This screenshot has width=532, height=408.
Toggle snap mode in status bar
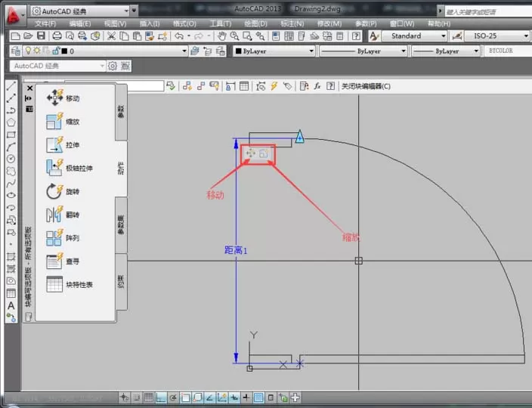tap(136, 397)
